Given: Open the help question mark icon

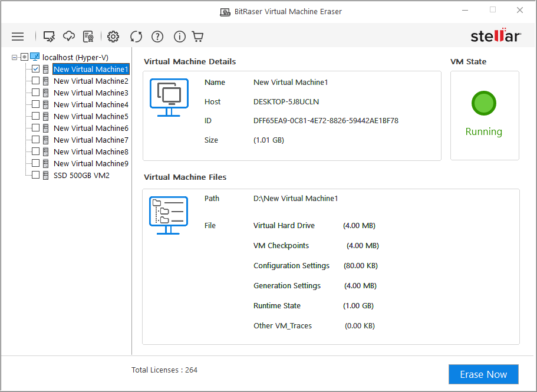Looking at the screenshot, I should click(x=157, y=37).
